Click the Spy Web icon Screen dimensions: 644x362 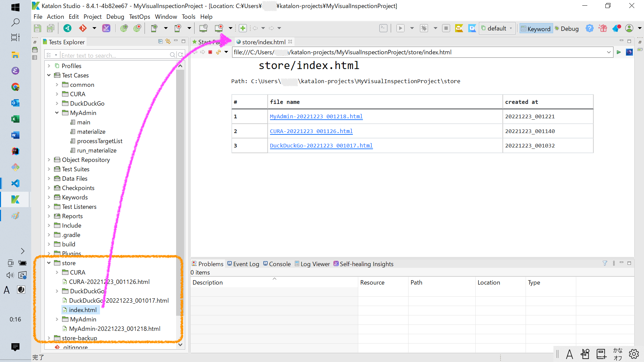click(124, 28)
